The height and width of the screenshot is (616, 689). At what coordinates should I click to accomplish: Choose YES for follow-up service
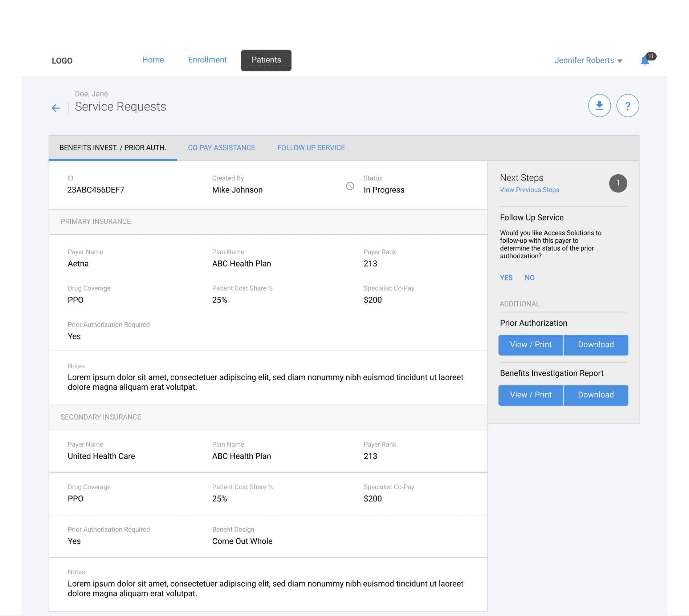click(506, 278)
